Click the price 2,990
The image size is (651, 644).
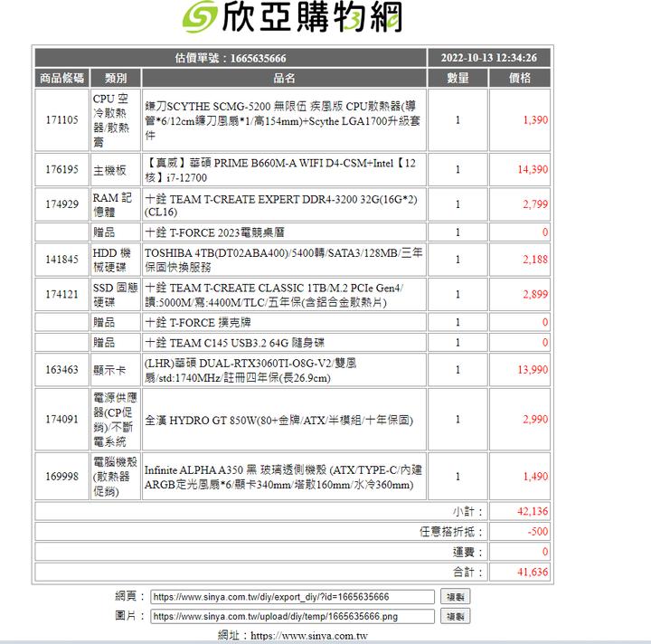click(535, 420)
